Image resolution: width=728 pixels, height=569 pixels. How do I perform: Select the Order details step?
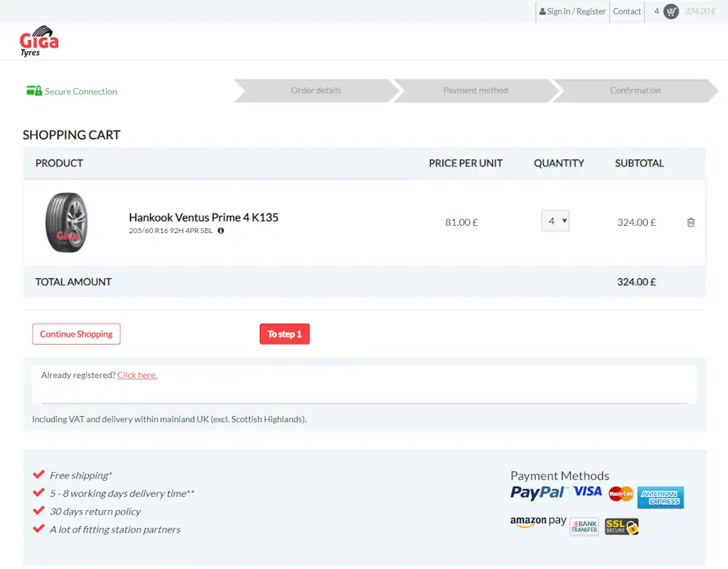tap(316, 90)
